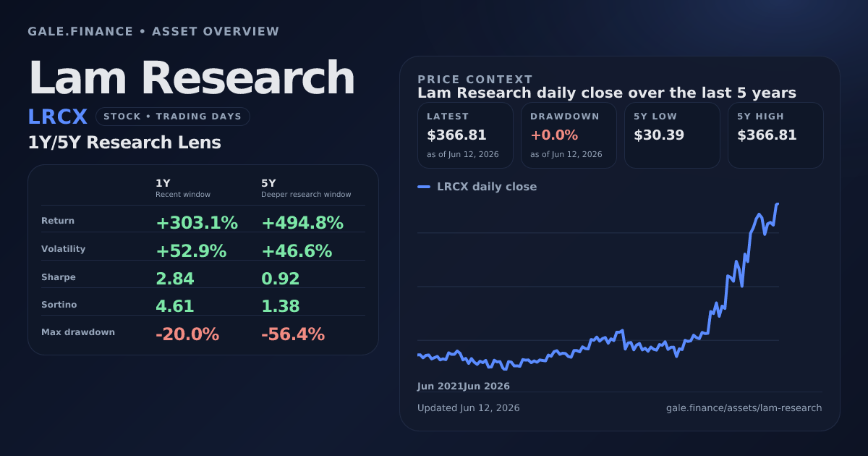The width and height of the screenshot is (868, 456).
Task: Click the 5Y LOW $30.39 card
Action: click(x=672, y=135)
